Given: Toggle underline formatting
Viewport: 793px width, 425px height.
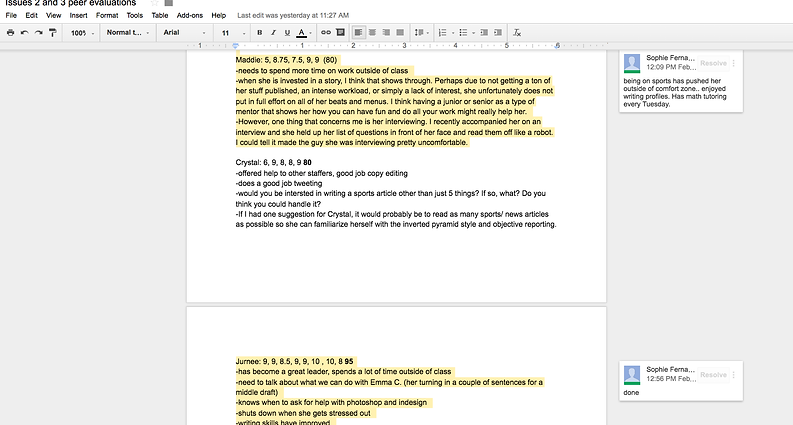Looking at the screenshot, I should tap(287, 33).
